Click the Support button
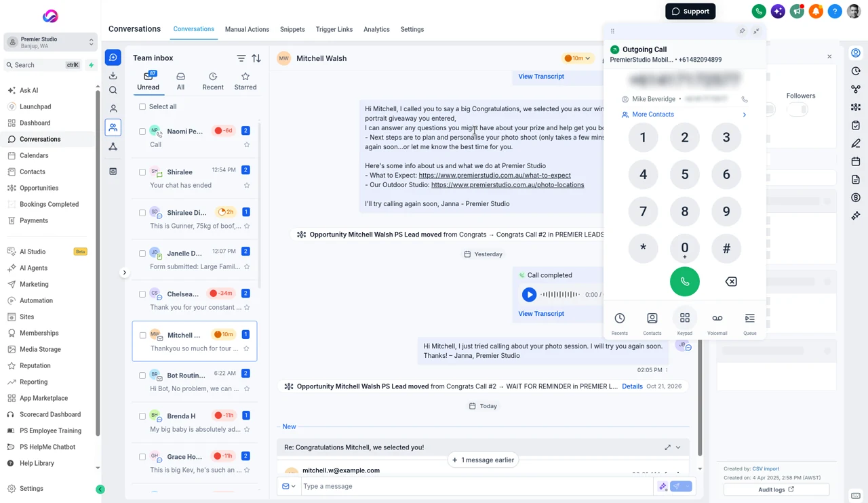Image resolution: width=868 pixels, height=503 pixels. pos(690,11)
